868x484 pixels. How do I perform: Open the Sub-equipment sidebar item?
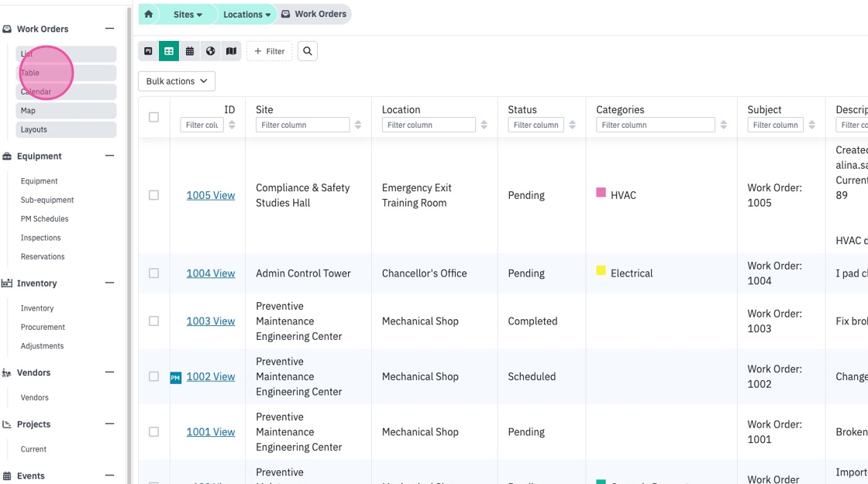point(47,201)
